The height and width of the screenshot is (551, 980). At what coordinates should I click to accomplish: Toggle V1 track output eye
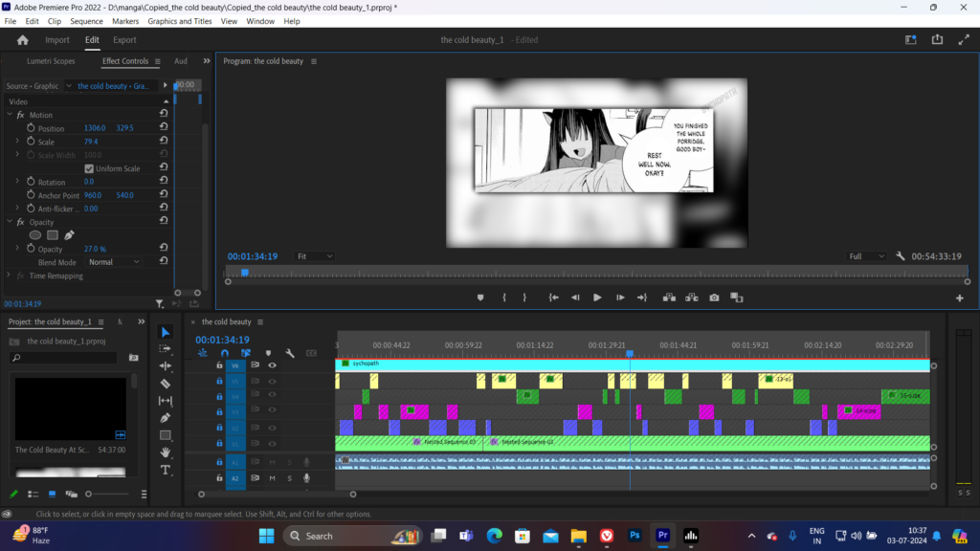pyautogui.click(x=272, y=444)
